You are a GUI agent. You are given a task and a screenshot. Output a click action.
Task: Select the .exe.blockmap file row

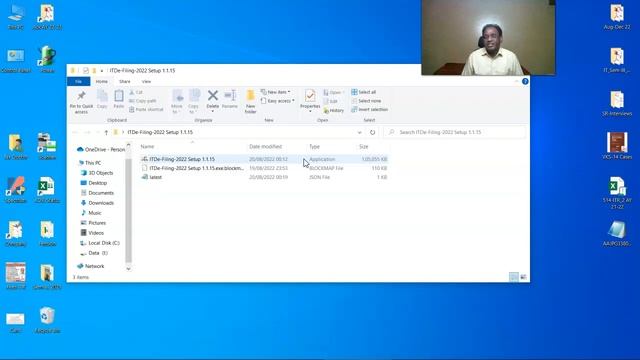pyautogui.click(x=264, y=168)
